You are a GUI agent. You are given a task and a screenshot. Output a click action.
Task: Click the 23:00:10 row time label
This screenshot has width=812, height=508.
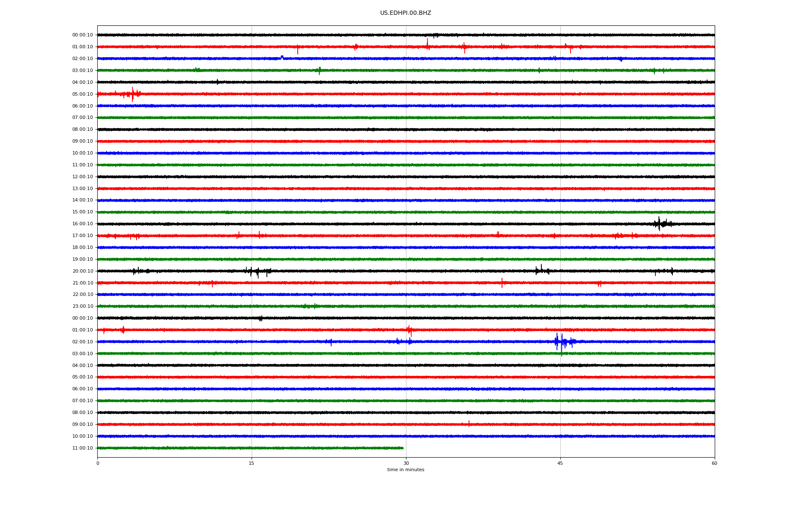click(x=82, y=306)
